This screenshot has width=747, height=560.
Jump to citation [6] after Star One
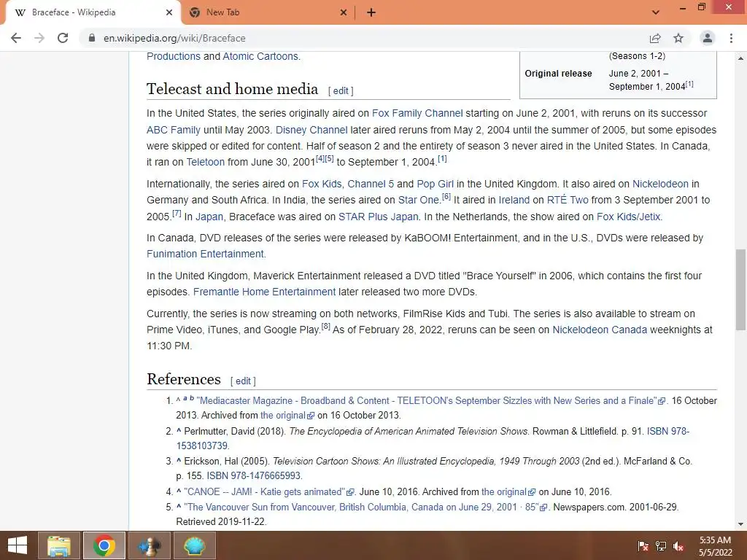tap(446, 196)
